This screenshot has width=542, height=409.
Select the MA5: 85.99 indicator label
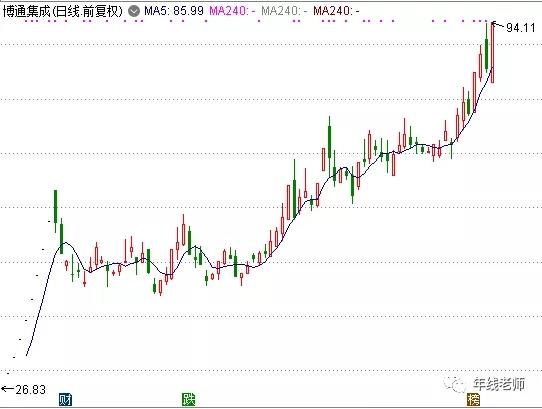[174, 11]
